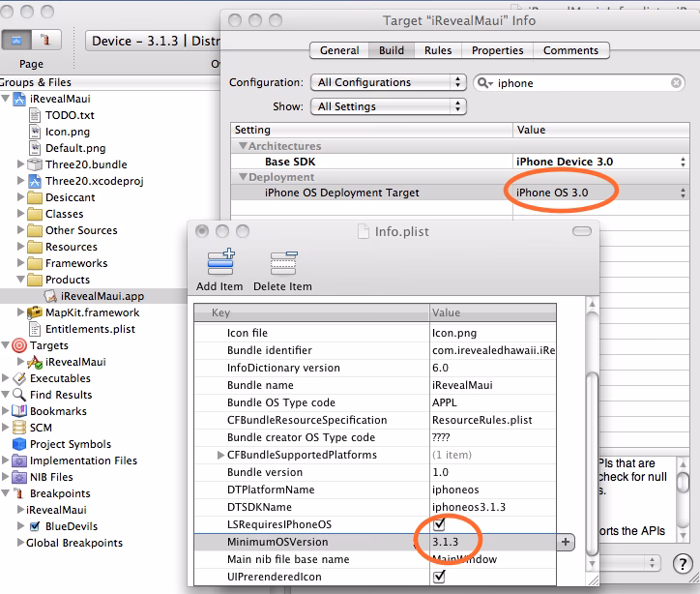Select the iRevealMaui.app product file
700x594 pixels.
[x=100, y=296]
